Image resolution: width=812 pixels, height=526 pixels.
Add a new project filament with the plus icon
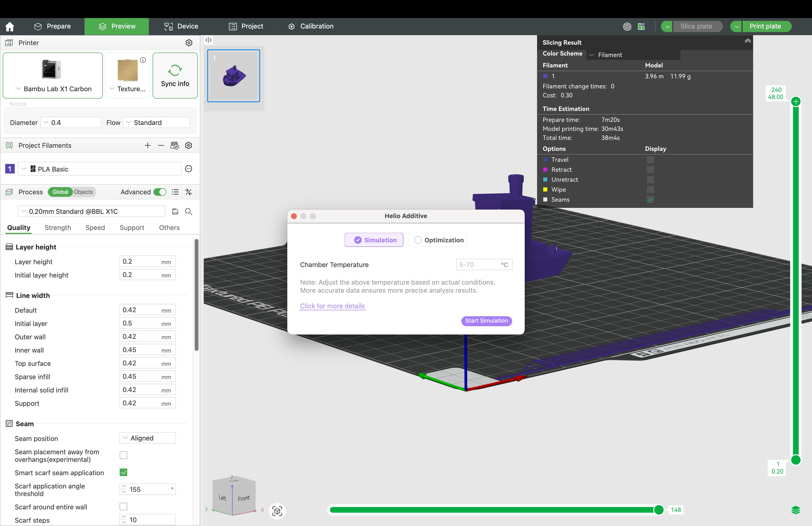147,145
